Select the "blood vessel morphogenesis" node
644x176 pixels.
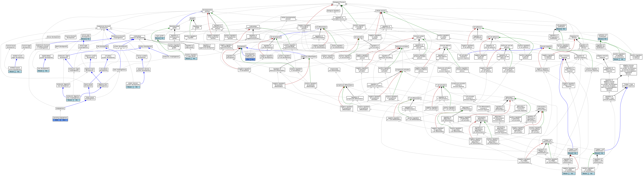coord(90,98)
